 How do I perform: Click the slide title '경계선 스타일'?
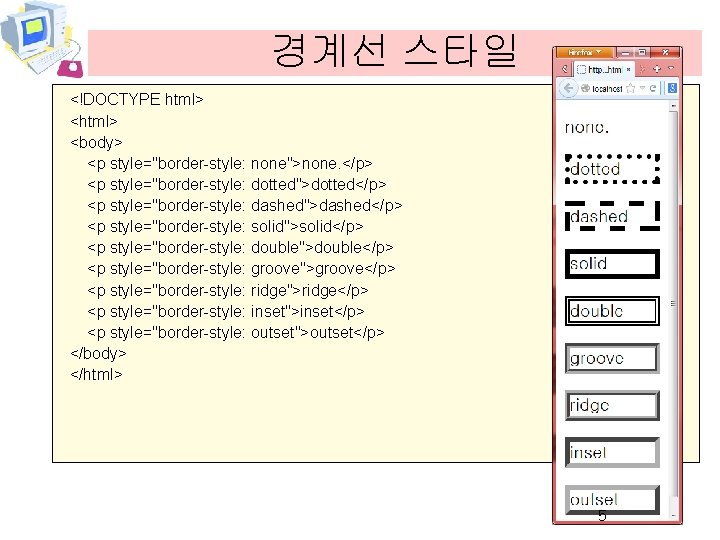[x=395, y=51]
